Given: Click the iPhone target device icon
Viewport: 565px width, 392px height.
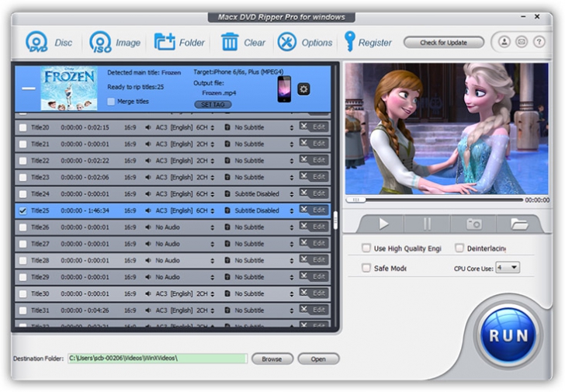Looking at the screenshot, I should [284, 89].
